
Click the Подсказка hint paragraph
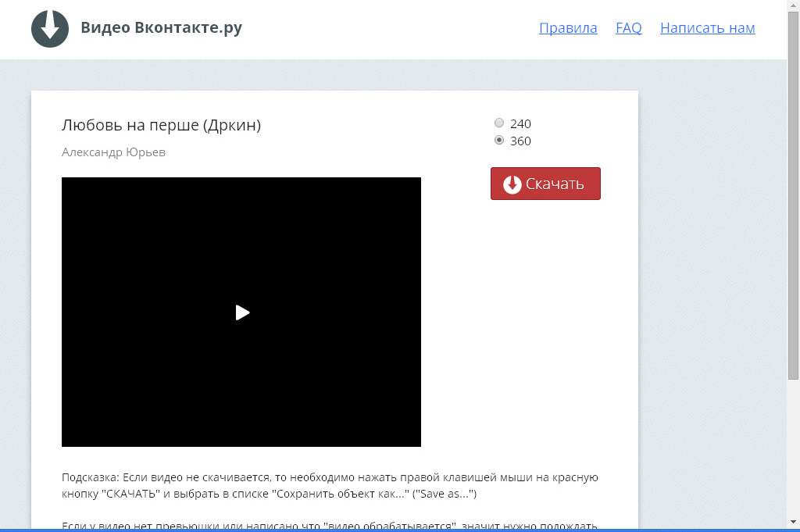pyautogui.click(x=329, y=485)
